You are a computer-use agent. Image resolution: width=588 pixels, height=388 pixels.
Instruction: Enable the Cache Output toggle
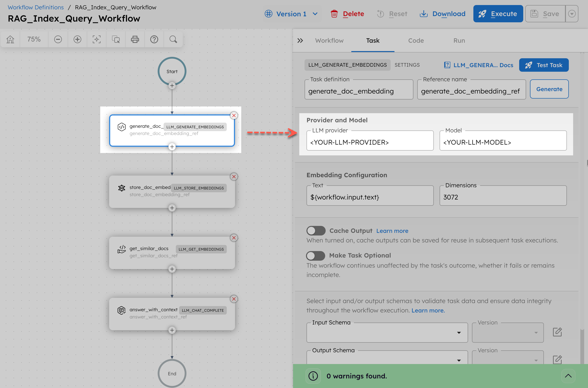pyautogui.click(x=316, y=230)
